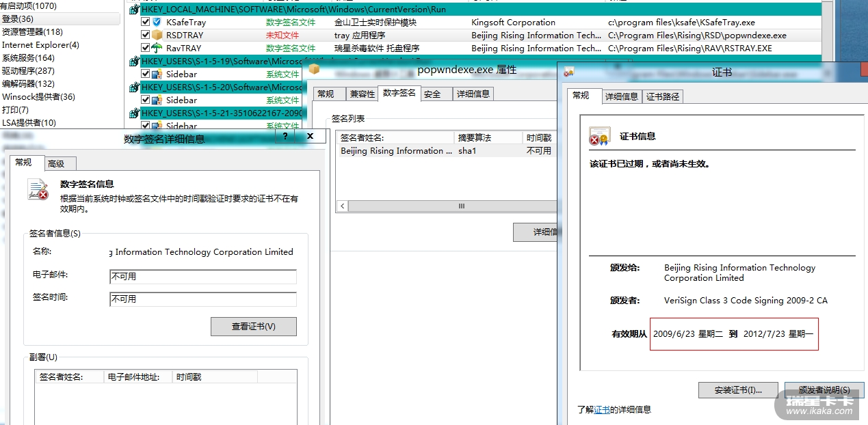This screenshot has width=868, height=425.
Task: Click Sidebar icon under HKEY_USERS\S-1-5-19
Action: click(157, 74)
